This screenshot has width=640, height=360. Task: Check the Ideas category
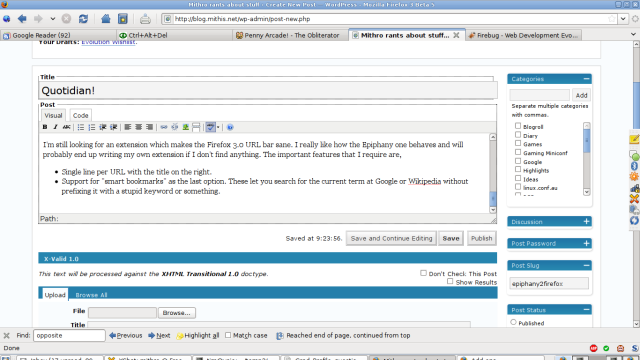518,178
